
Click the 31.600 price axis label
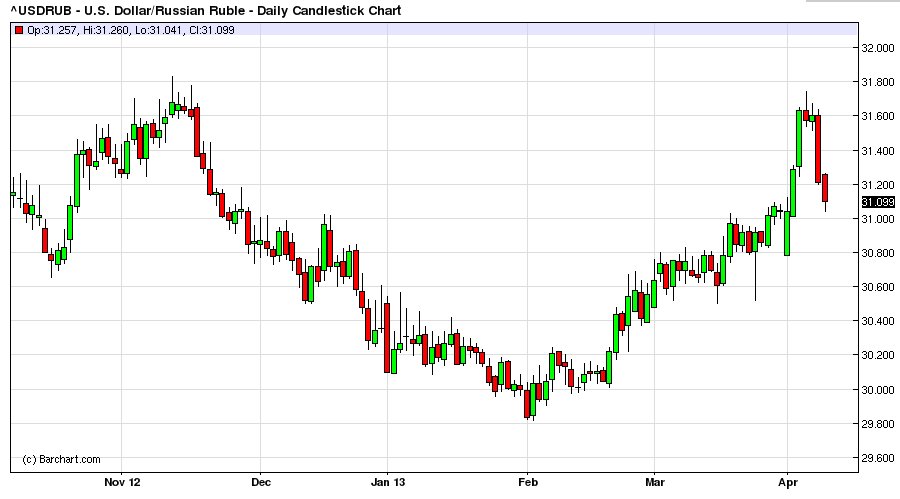coord(878,116)
